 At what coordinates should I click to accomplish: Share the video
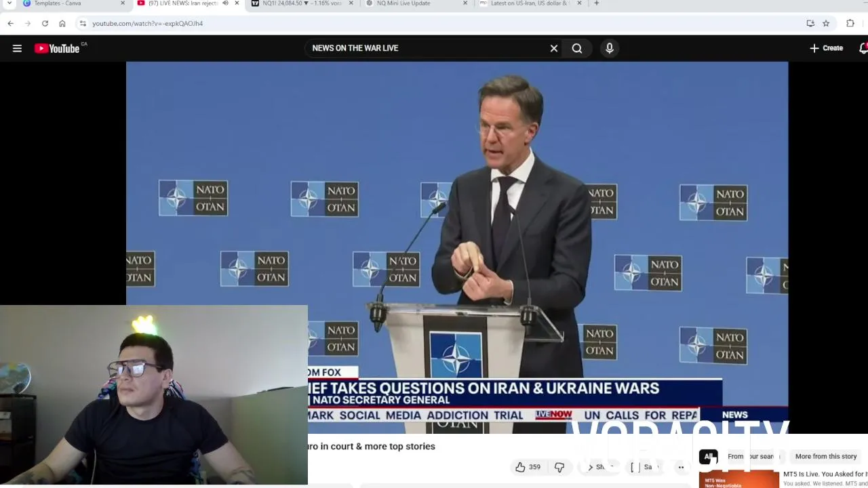tap(599, 467)
